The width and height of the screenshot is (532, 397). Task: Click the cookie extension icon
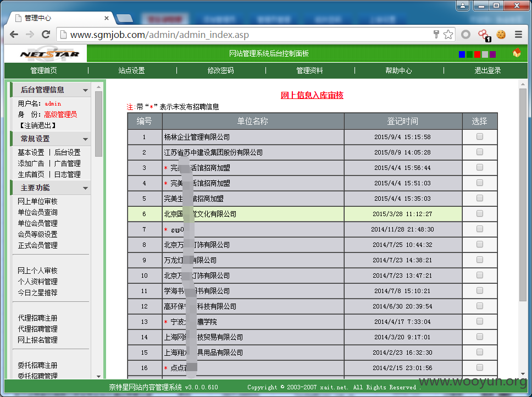pos(501,34)
